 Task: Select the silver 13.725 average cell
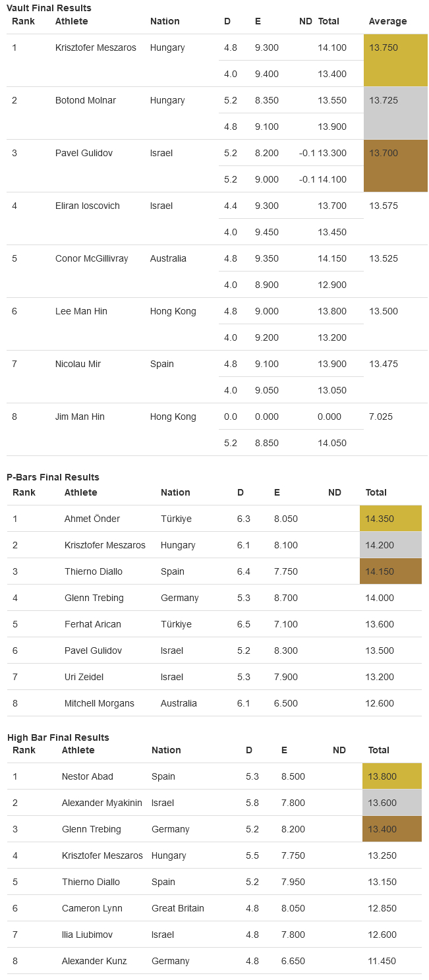point(395,113)
